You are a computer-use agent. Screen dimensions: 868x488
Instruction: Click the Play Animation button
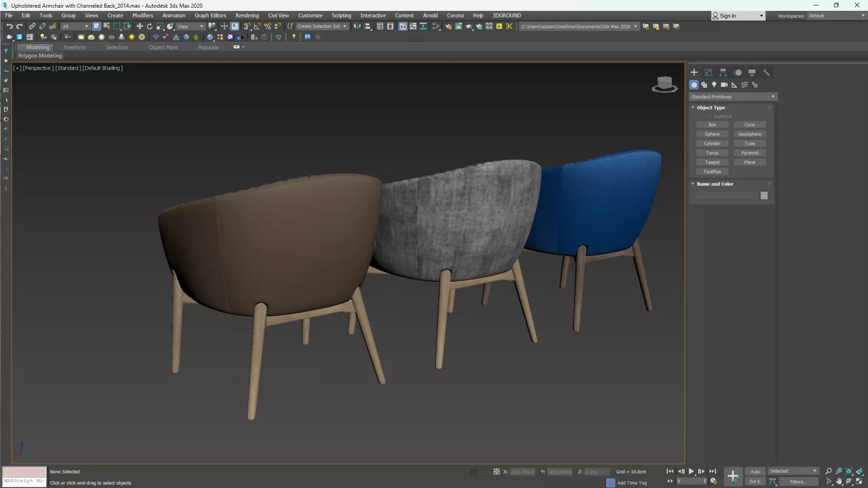click(691, 471)
